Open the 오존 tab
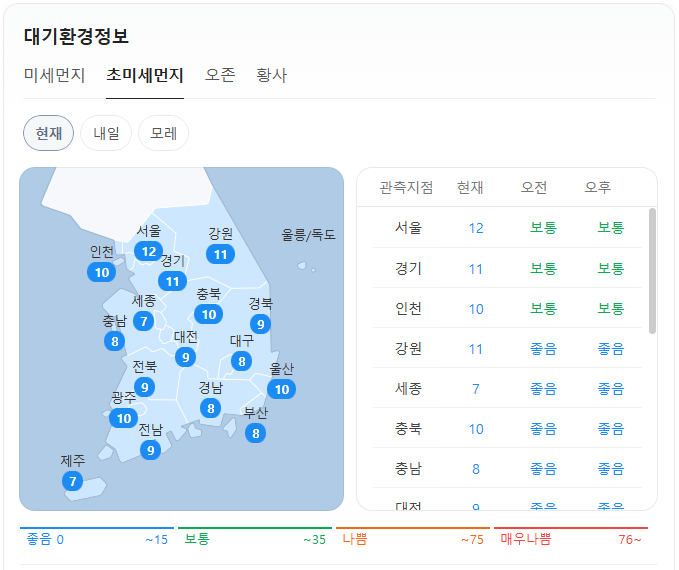The height and width of the screenshot is (570, 679). 220,75
